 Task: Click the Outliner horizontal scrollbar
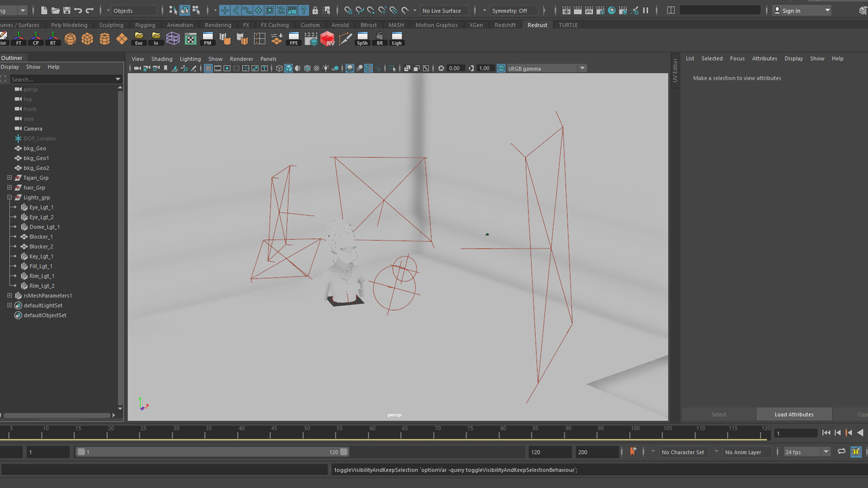pyautogui.click(x=56, y=415)
